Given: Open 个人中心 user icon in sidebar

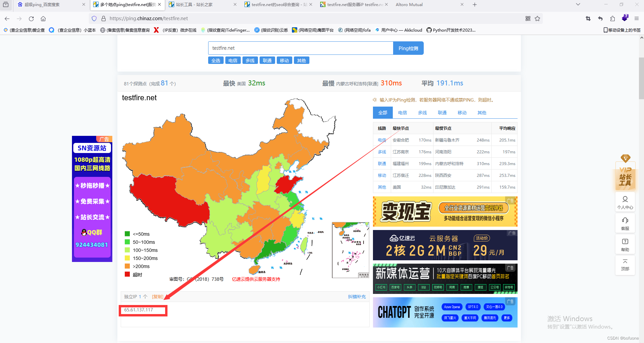Looking at the screenshot, I should click(625, 202).
